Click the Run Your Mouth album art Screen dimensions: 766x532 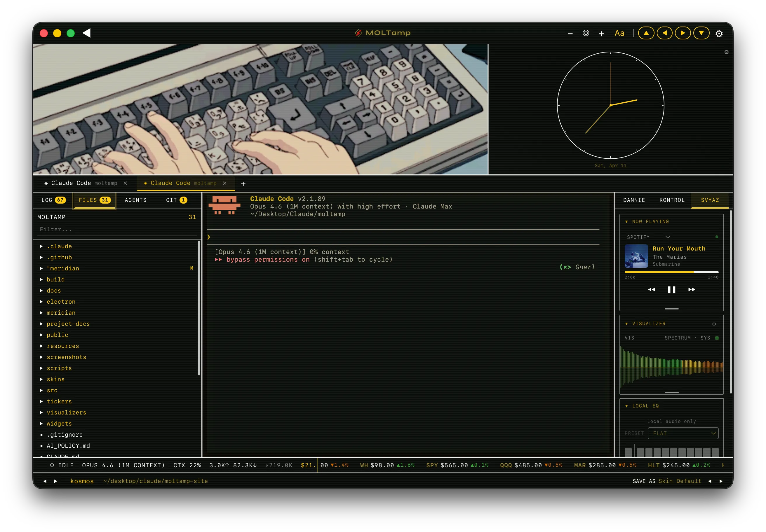[636, 256]
